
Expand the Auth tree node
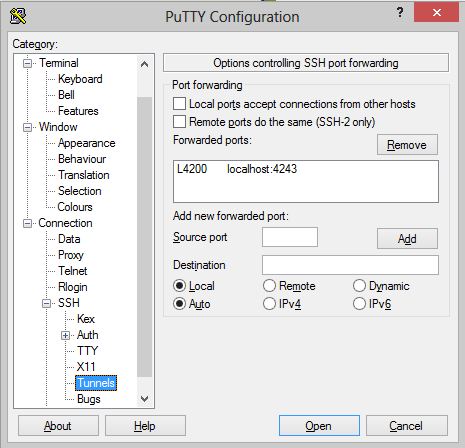point(65,335)
